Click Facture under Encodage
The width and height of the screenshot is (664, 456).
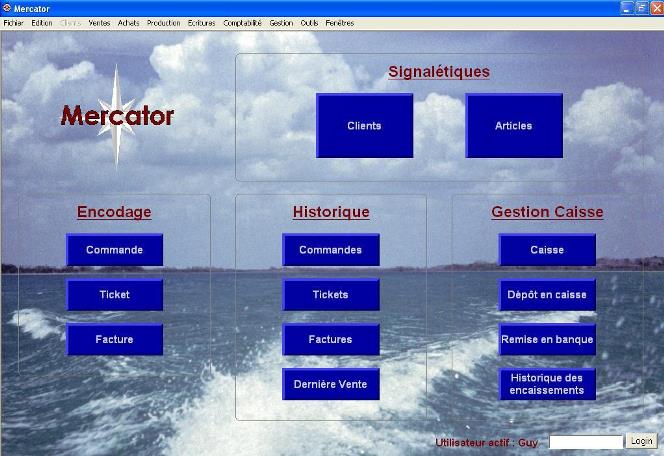tap(114, 339)
